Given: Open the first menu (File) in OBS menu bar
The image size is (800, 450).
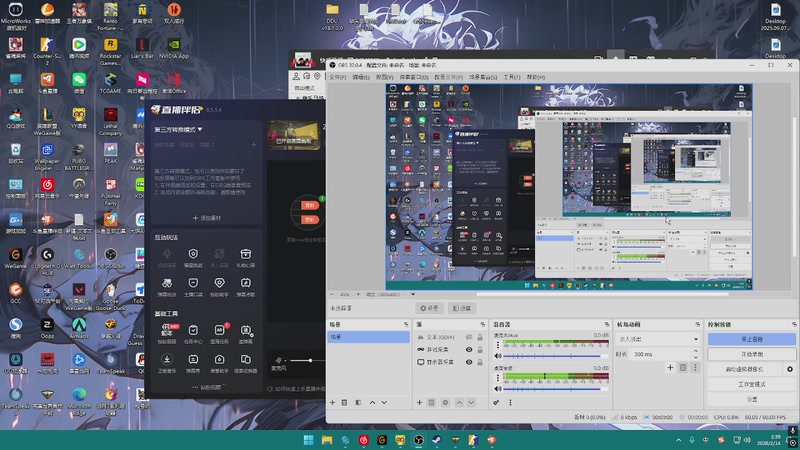Looking at the screenshot, I should [x=338, y=78].
